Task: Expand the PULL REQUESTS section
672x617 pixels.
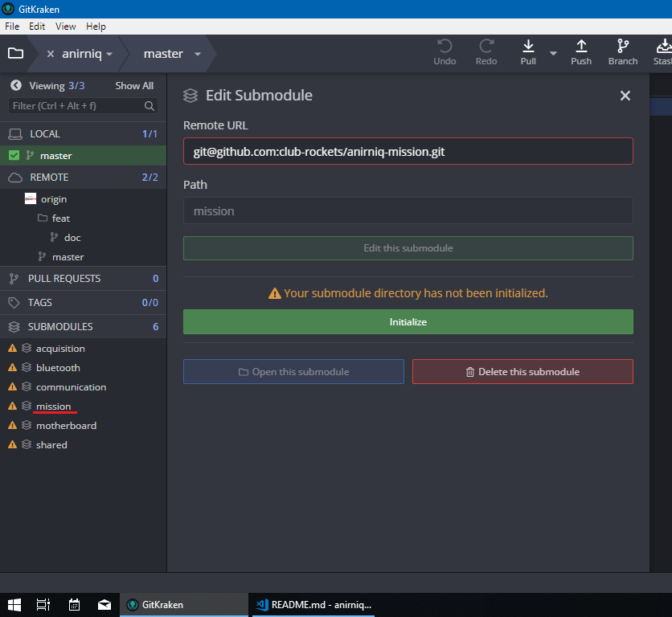Action: pyautogui.click(x=83, y=279)
